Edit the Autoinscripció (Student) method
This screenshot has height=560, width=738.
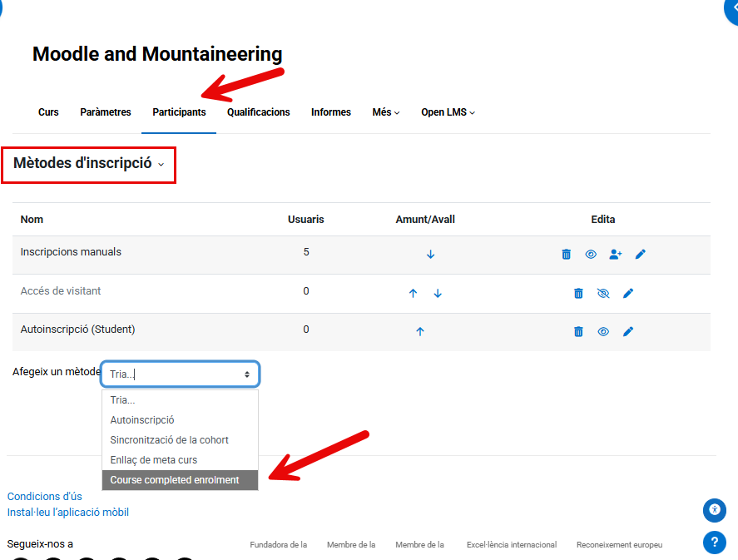tap(628, 332)
